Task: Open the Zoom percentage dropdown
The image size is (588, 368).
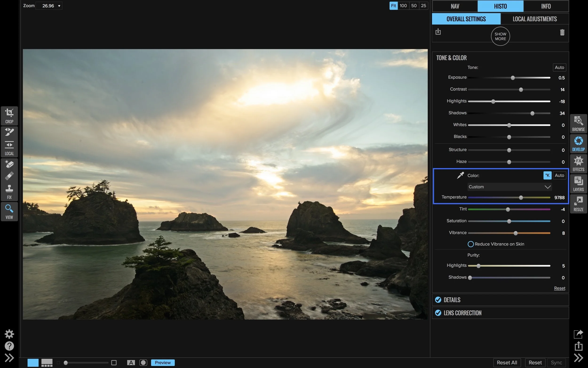Action: coord(49,6)
